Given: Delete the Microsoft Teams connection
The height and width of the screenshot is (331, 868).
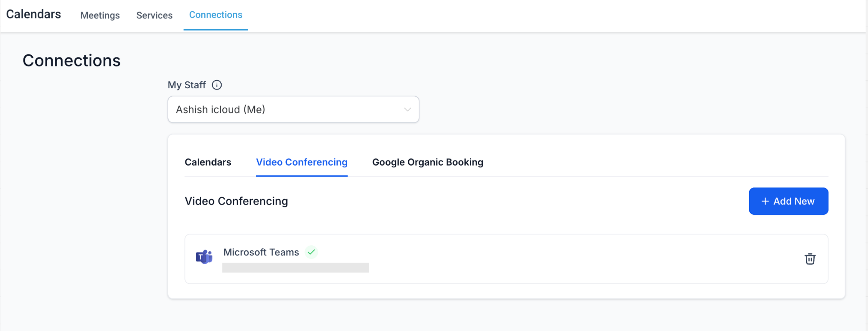Looking at the screenshot, I should tap(810, 259).
